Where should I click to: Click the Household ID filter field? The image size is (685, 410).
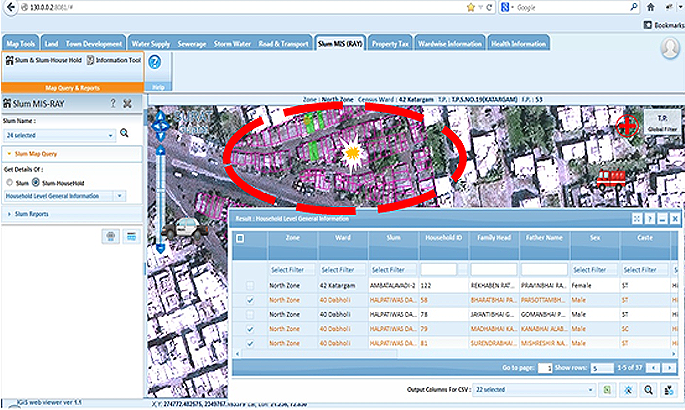[x=439, y=270]
